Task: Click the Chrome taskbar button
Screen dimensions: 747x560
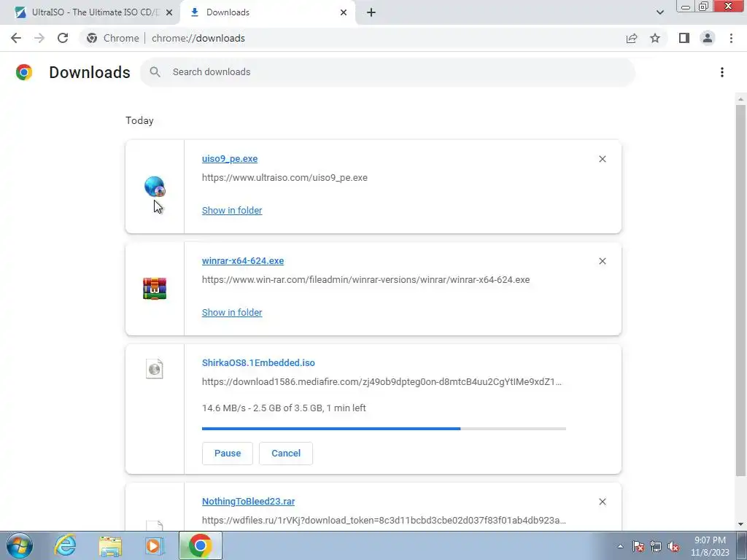Action: click(200, 545)
